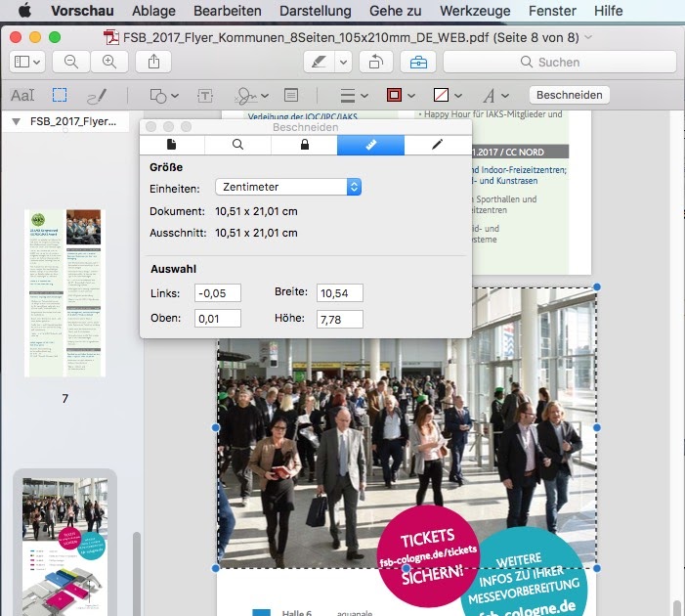Open the Darstellung menu
The width and height of the screenshot is (685, 616).
[316, 11]
